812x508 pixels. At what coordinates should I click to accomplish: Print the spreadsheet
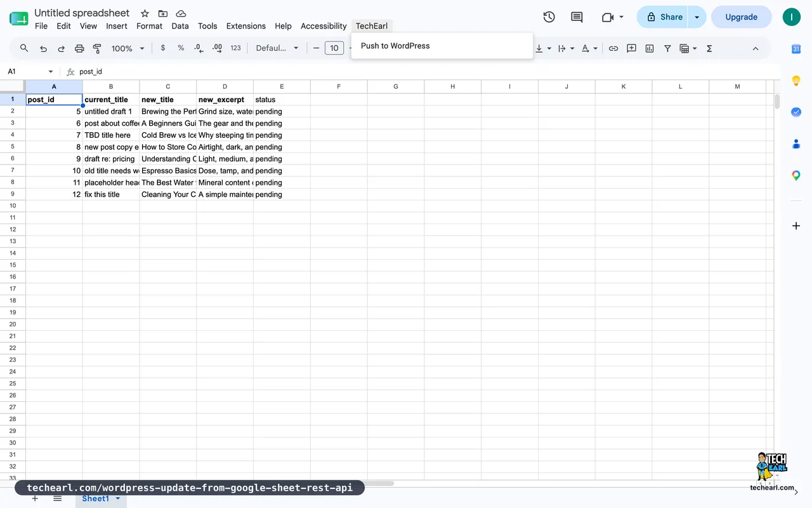click(x=79, y=48)
